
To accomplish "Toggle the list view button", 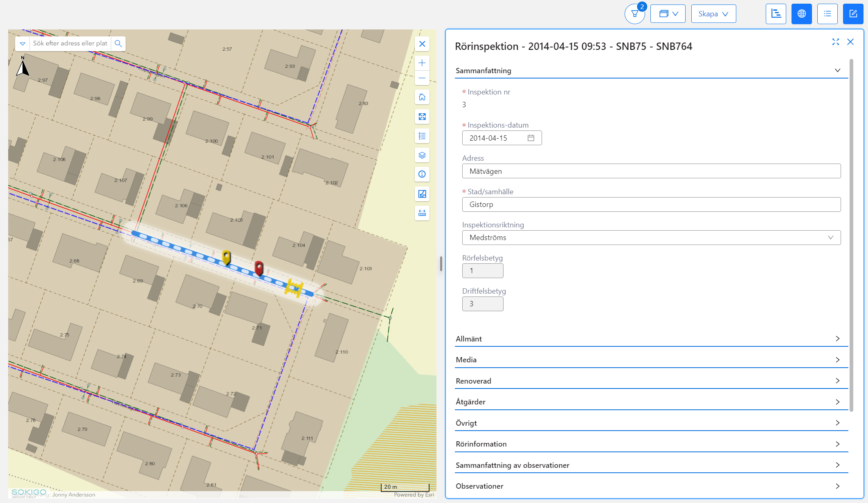I will pyautogui.click(x=827, y=14).
